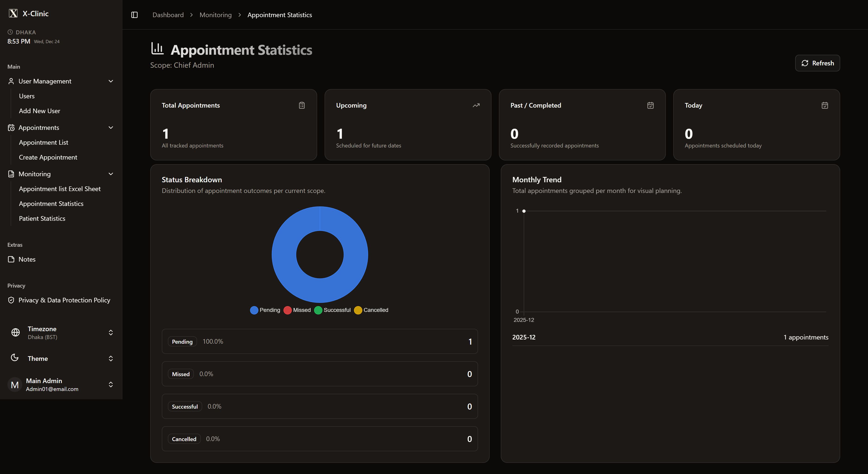The width and height of the screenshot is (868, 474).
Task: Click the Refresh button
Action: tap(817, 63)
